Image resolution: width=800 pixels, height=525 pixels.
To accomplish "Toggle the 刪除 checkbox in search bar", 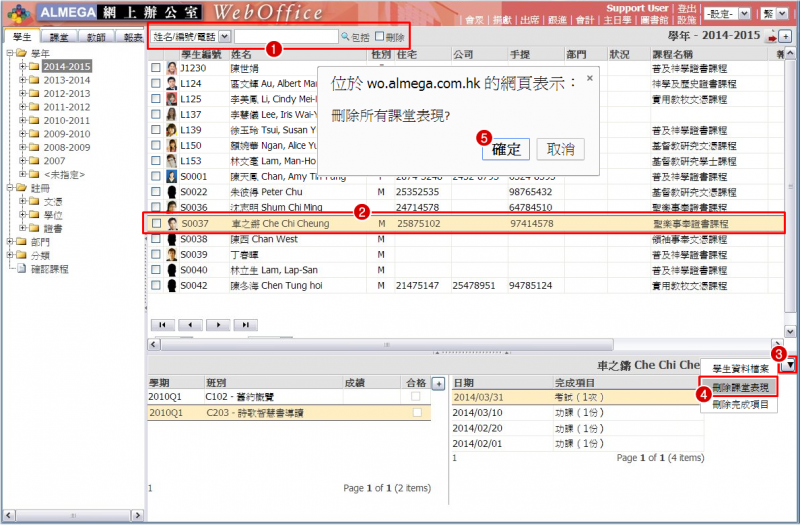I will [380, 36].
